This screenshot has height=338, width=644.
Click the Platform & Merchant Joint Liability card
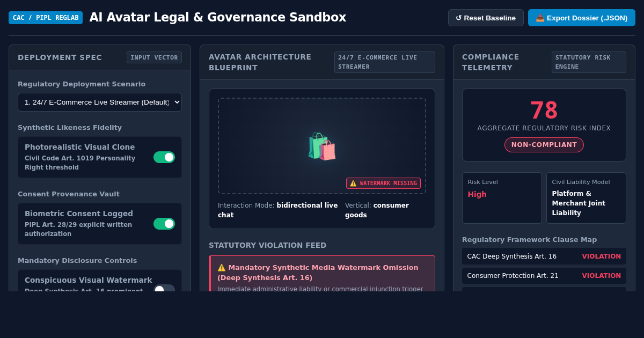pyautogui.click(x=587, y=198)
